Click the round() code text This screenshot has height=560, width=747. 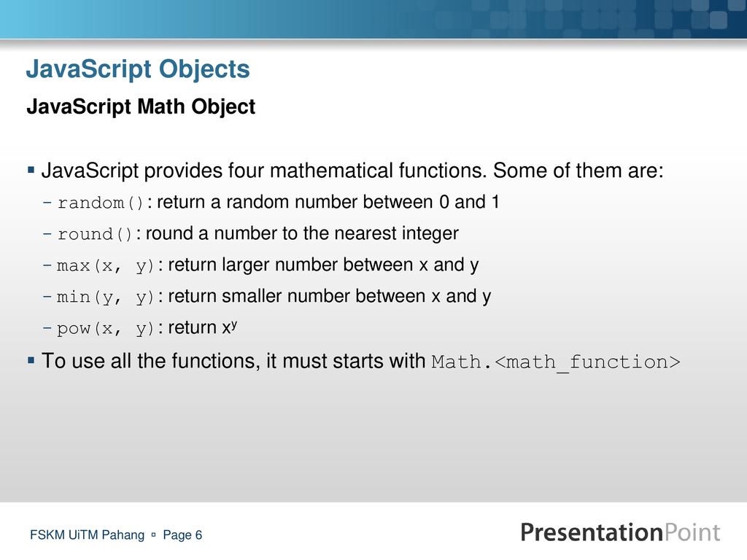[x=95, y=234]
